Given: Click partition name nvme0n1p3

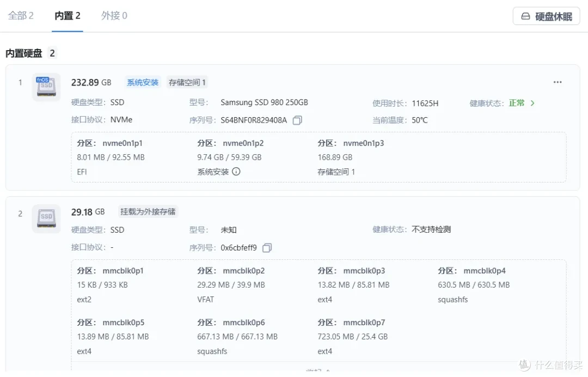Looking at the screenshot, I should pos(363,143).
